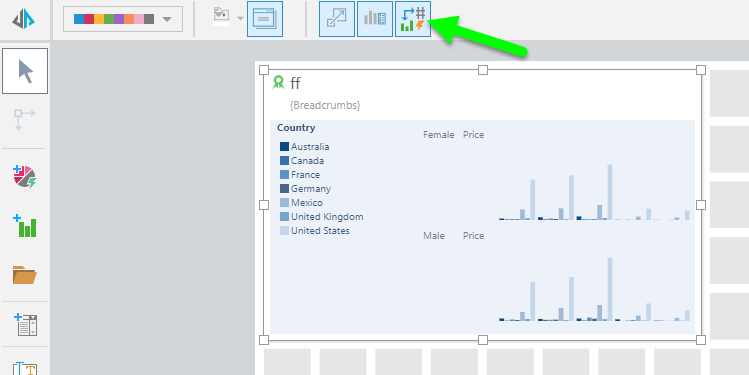749x375 pixels.
Task: Expand the arrow beside the paint bucket
Action: [x=240, y=19]
